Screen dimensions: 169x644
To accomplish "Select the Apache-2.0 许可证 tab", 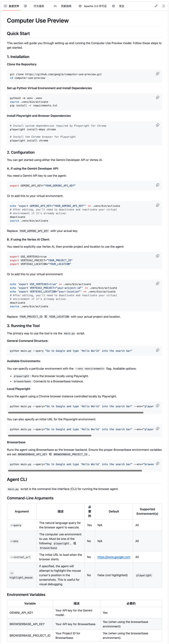I will tap(93, 6).
